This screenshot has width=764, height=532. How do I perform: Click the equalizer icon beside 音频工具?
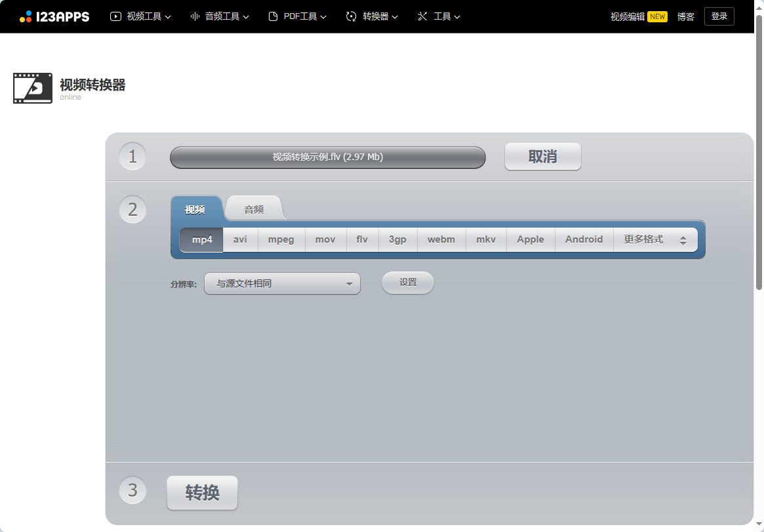tap(195, 16)
